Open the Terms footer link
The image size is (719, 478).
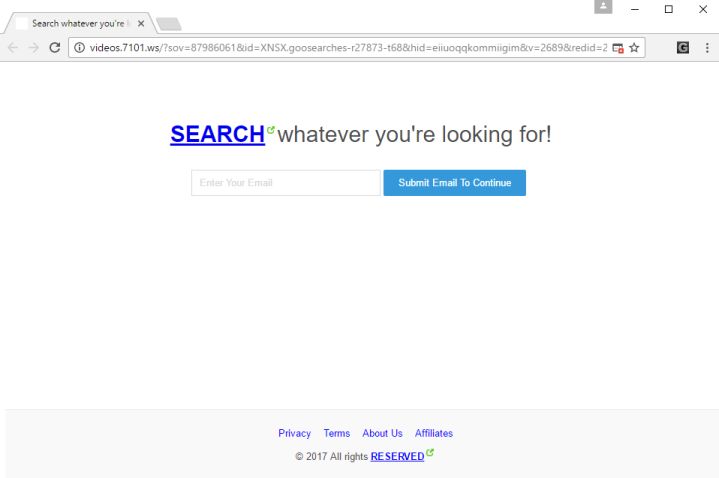[x=337, y=433]
